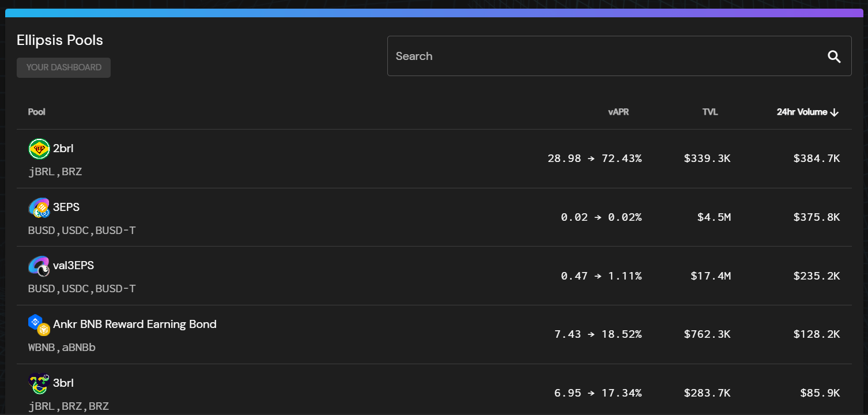The width and height of the screenshot is (868, 415).
Task: Click 24hr volume value $375.8K
Action: click(817, 217)
